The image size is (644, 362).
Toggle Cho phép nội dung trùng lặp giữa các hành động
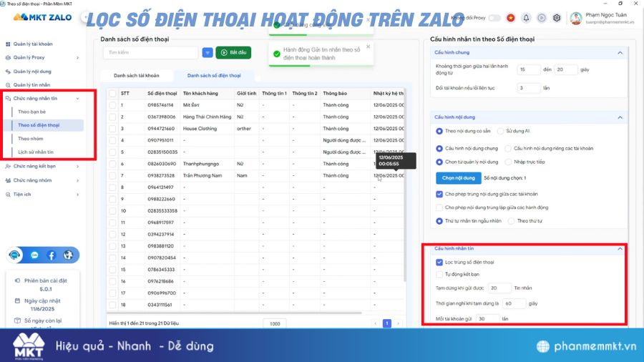tap(439, 207)
